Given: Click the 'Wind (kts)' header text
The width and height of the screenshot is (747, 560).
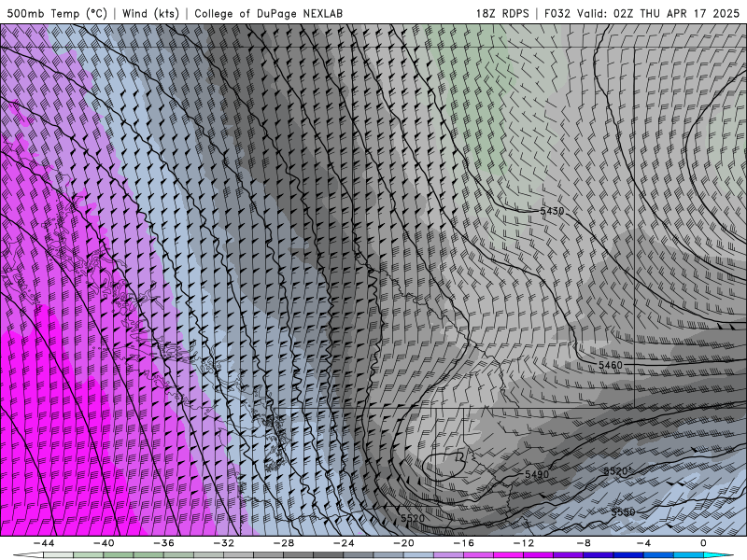Looking at the screenshot, I should click(x=150, y=13).
